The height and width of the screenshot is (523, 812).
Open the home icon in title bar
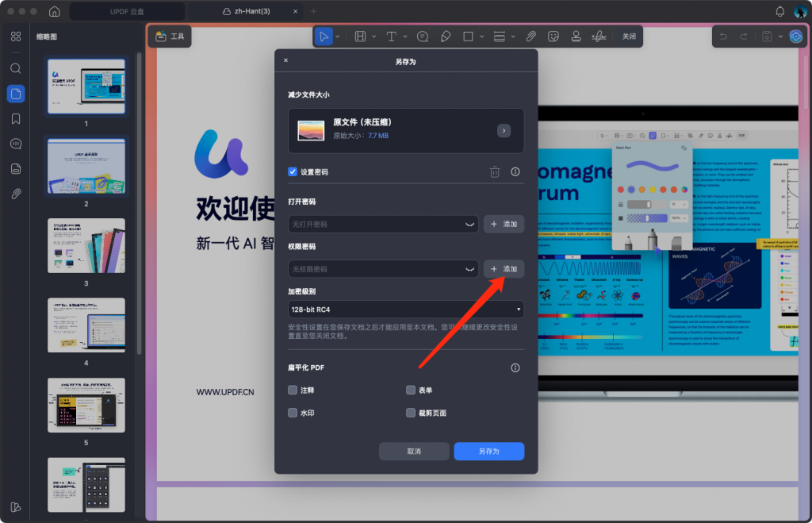coord(55,11)
